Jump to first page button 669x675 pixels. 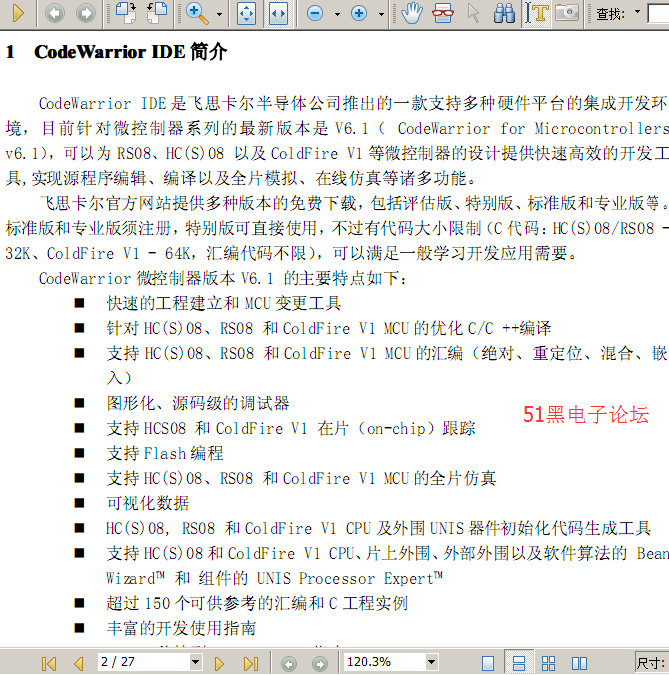coord(49,663)
